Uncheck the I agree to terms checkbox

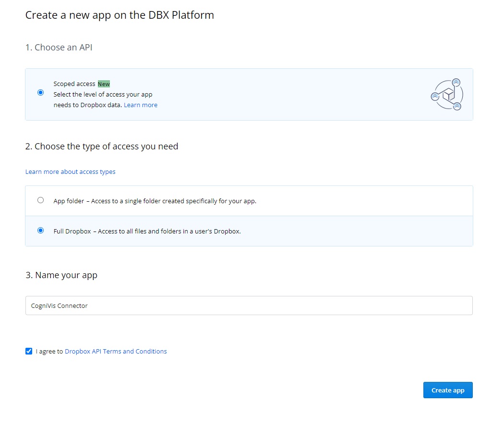click(29, 351)
